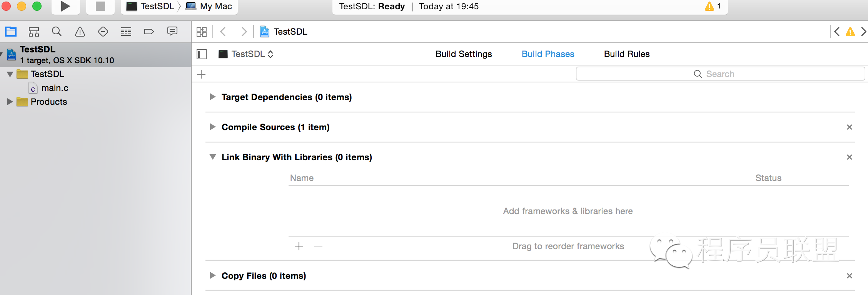Collapse the TestSDL group folder
The width and height of the screenshot is (868, 295).
[10, 74]
